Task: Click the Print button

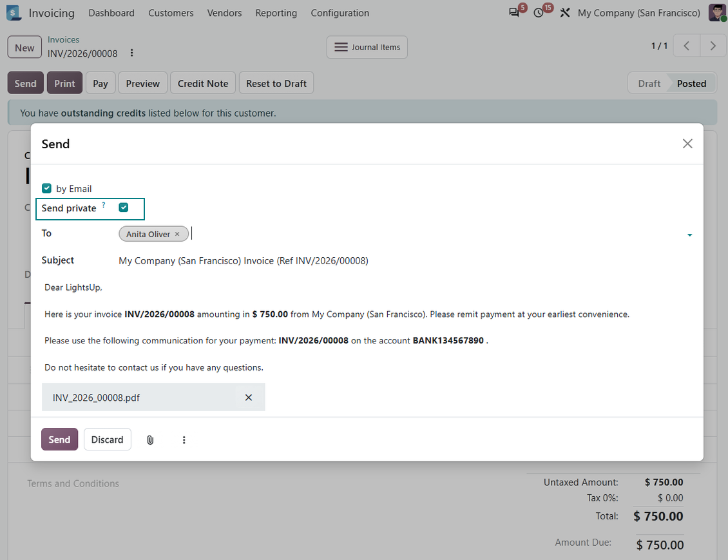Action: tap(64, 83)
